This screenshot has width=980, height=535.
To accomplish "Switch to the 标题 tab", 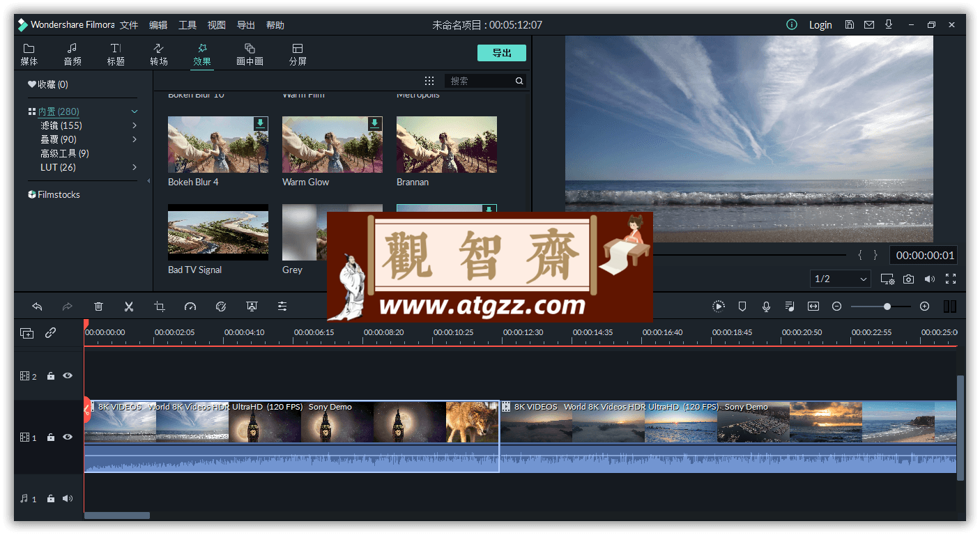I will [116, 54].
